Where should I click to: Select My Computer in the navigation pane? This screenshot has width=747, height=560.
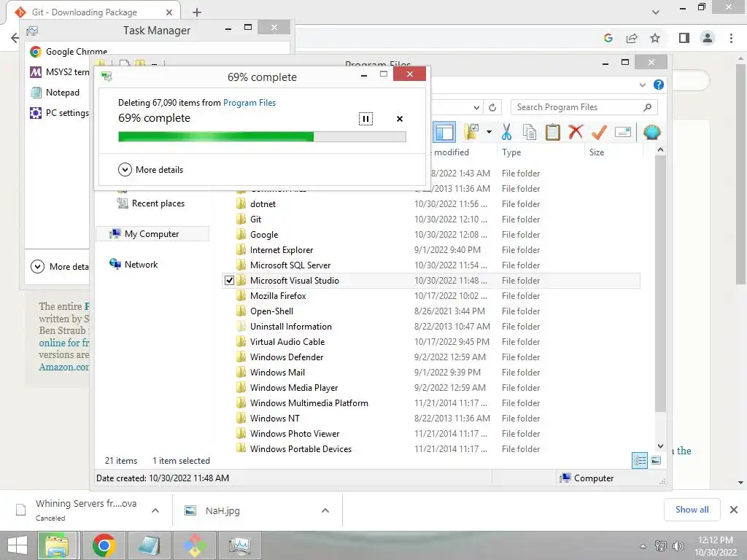pyautogui.click(x=152, y=234)
